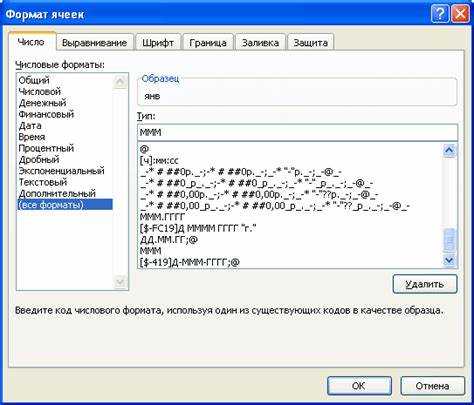This screenshot has height=405, width=474.
Task: Click the format codes list scrollbar thumb
Action: click(x=449, y=240)
